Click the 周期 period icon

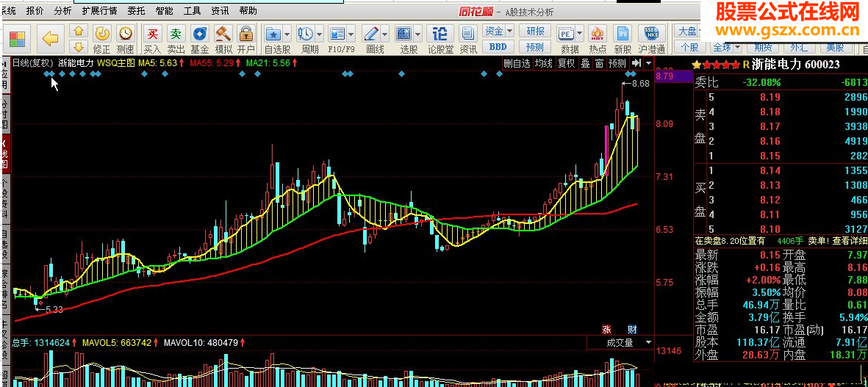[306, 34]
